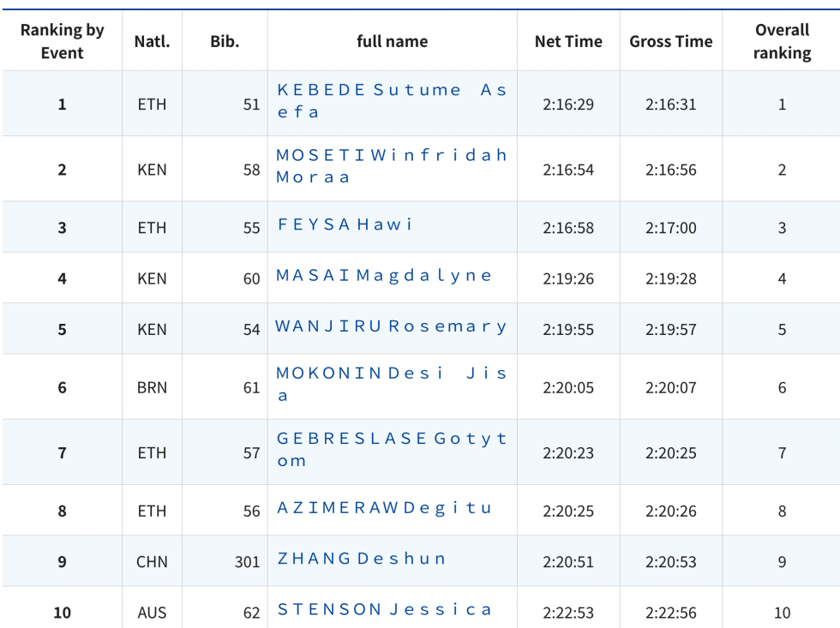Click the Overall ranking column header
The width and height of the screenshot is (840, 628).
pyautogui.click(x=782, y=41)
